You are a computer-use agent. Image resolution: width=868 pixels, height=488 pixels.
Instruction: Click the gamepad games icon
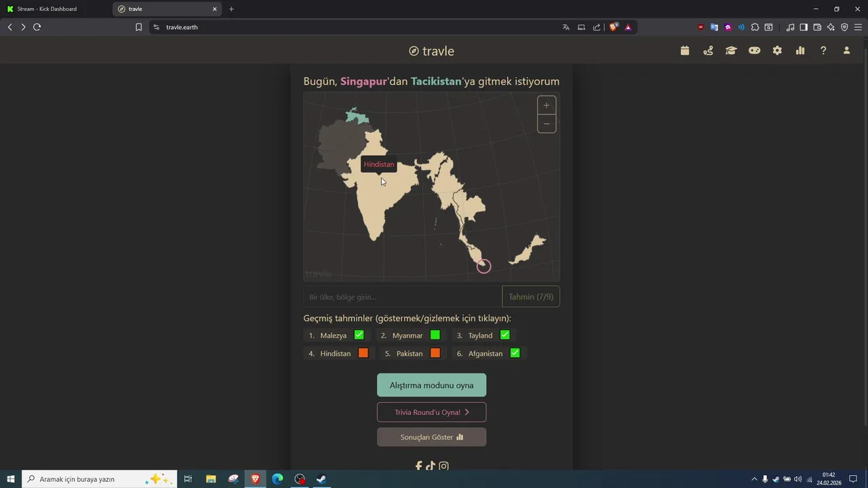pos(754,51)
